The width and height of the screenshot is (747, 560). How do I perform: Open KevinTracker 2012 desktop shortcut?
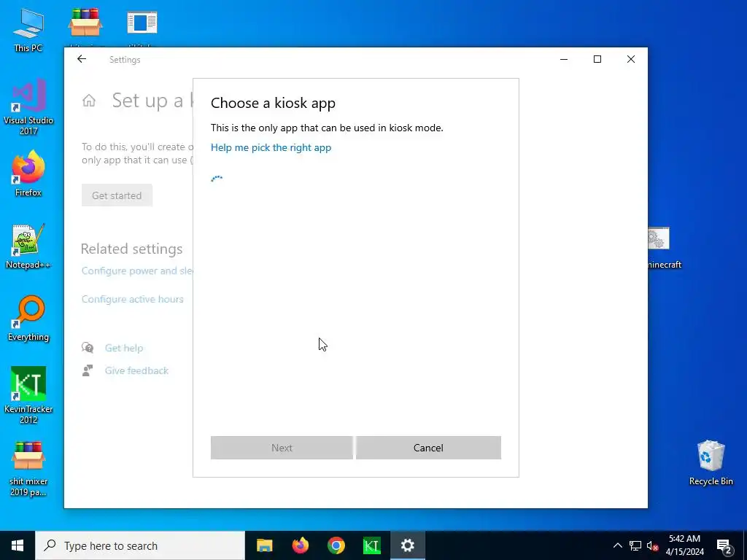point(28,395)
